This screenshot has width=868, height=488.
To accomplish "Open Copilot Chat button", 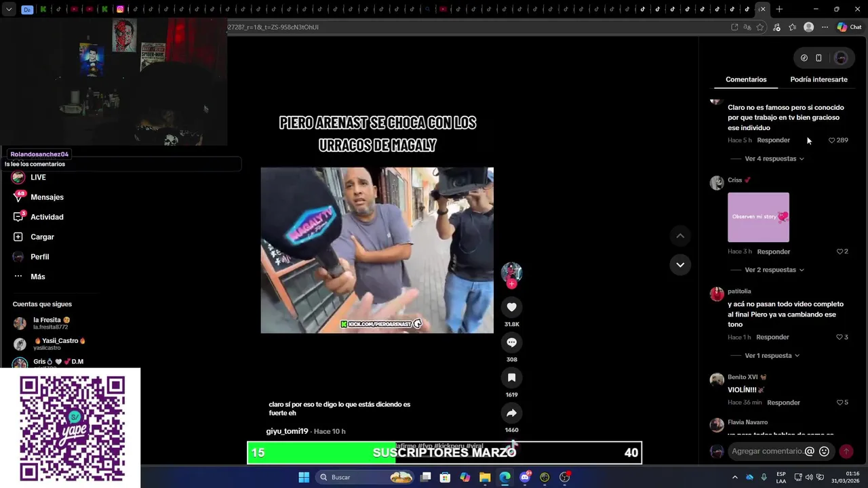I will pos(849,27).
